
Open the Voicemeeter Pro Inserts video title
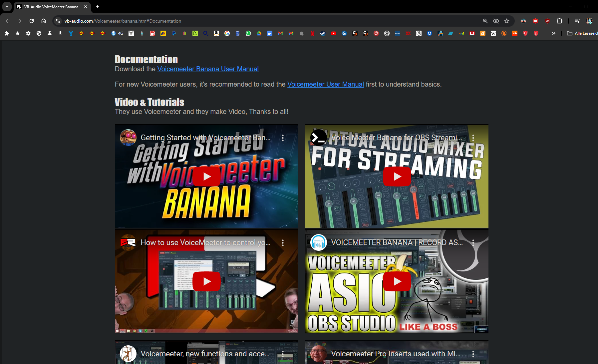tap(396, 354)
